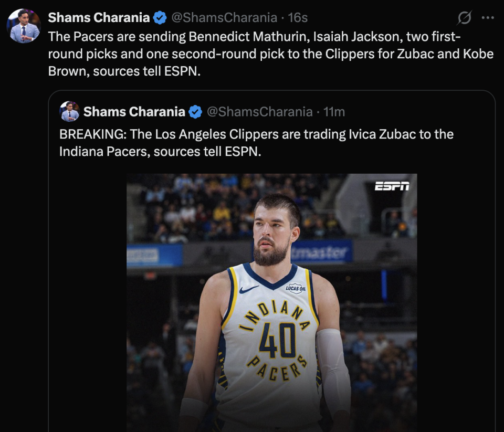
Task: Click jersey number 40 in photo
Action: [x=277, y=341]
